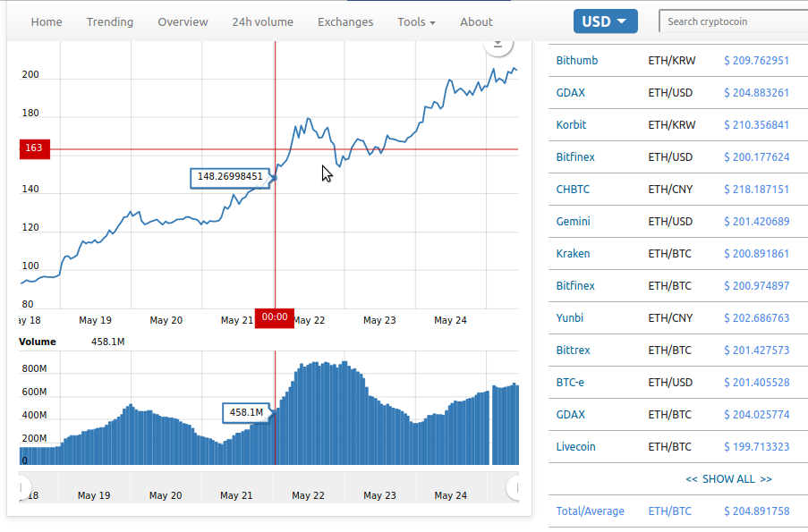This screenshot has height=532, width=808.
Task: Click the Search cryptocoin input field
Action: coord(732,21)
